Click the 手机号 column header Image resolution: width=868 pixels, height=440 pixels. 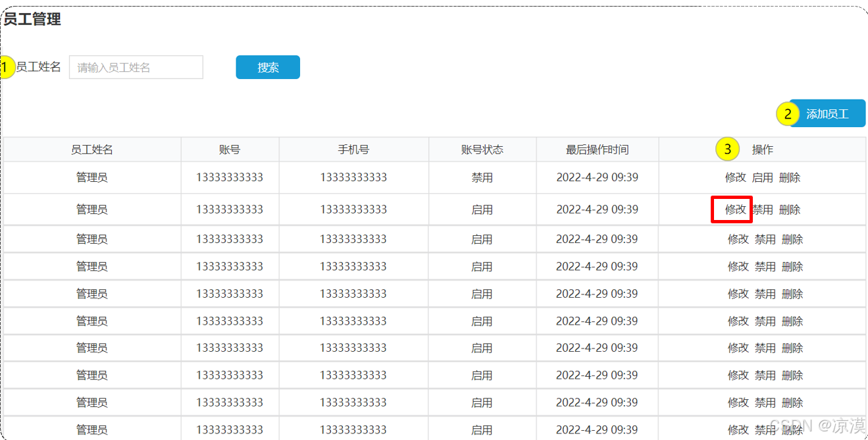[x=354, y=150]
